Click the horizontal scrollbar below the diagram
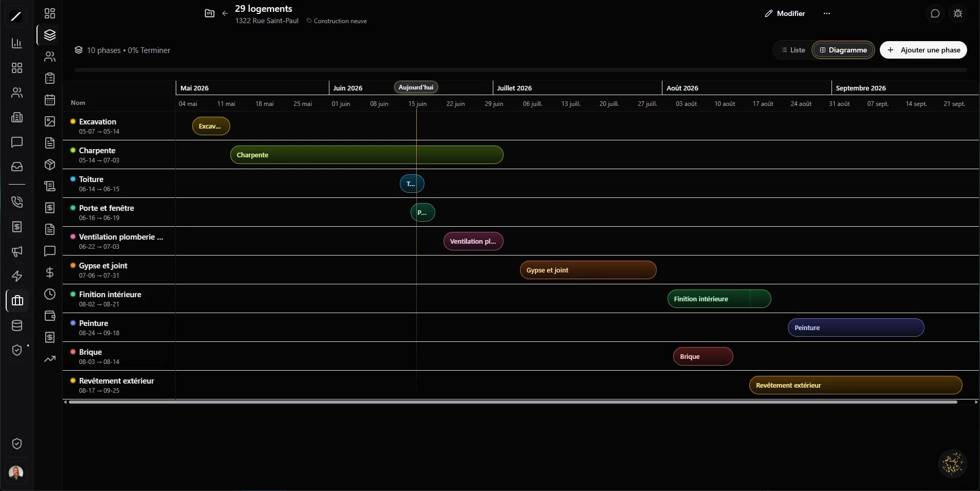The width and height of the screenshot is (980, 491). coord(513,402)
